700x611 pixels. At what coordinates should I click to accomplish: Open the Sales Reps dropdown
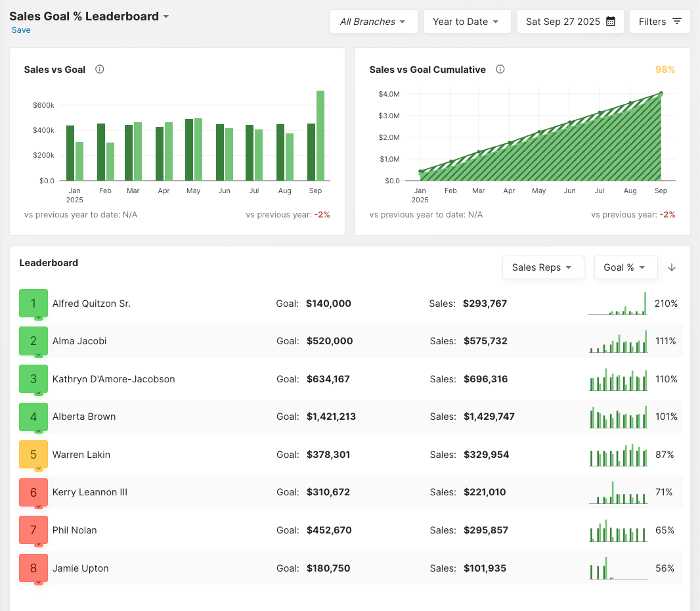542,267
